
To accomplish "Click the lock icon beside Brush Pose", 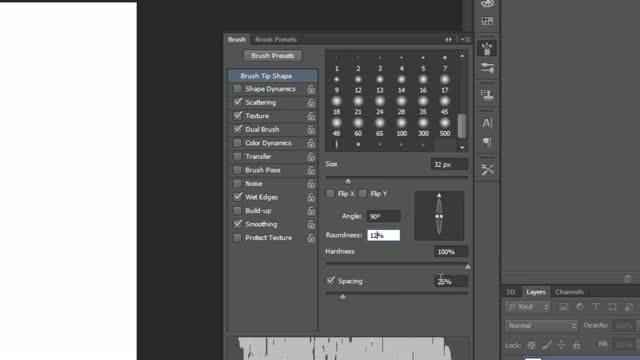I will coord(311,170).
